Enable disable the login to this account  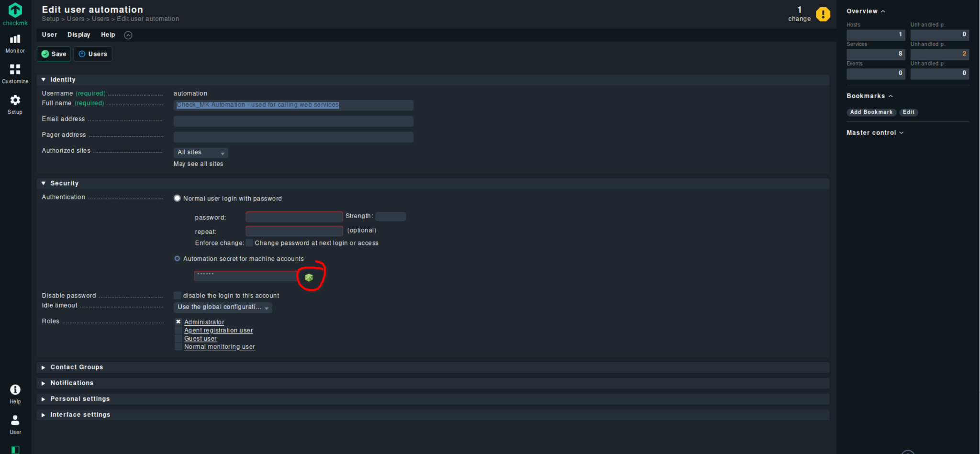click(x=178, y=296)
